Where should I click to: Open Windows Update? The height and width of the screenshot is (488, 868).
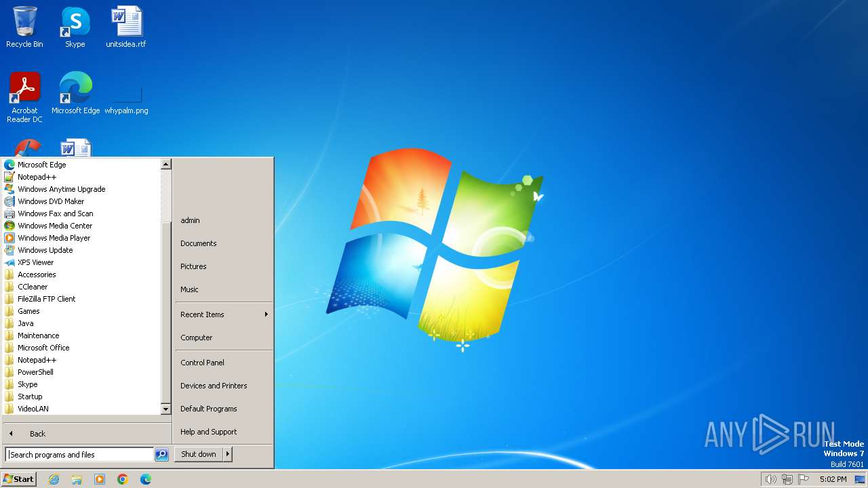point(45,250)
